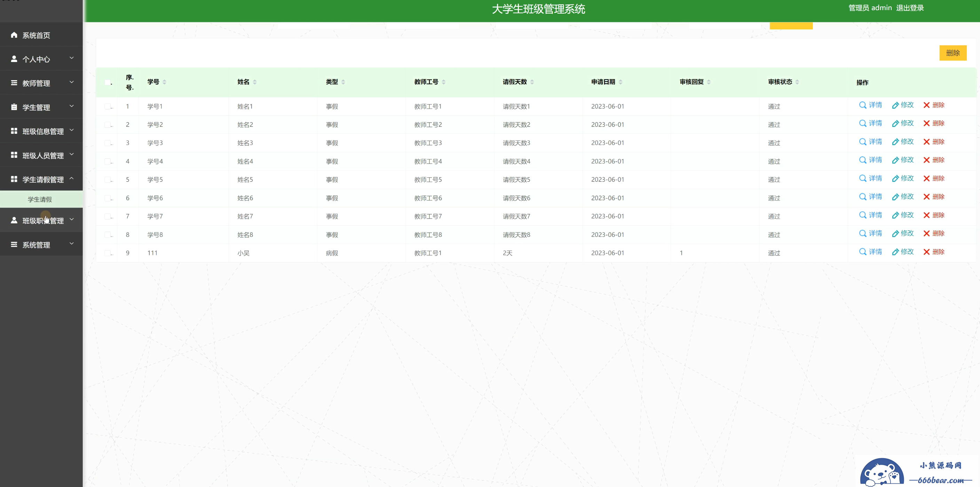Screen dimensions: 980x487
Task: Expand the 教师管理 chevron
Action: coord(72,82)
